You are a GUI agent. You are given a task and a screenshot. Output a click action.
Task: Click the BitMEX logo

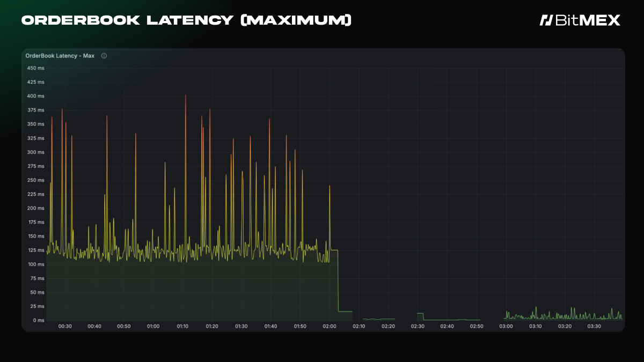[x=580, y=20]
